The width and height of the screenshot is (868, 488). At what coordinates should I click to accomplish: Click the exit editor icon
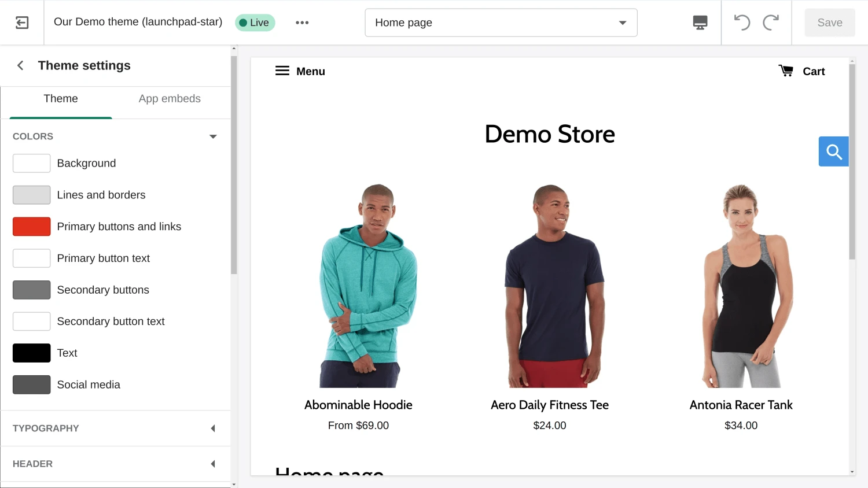(x=22, y=23)
